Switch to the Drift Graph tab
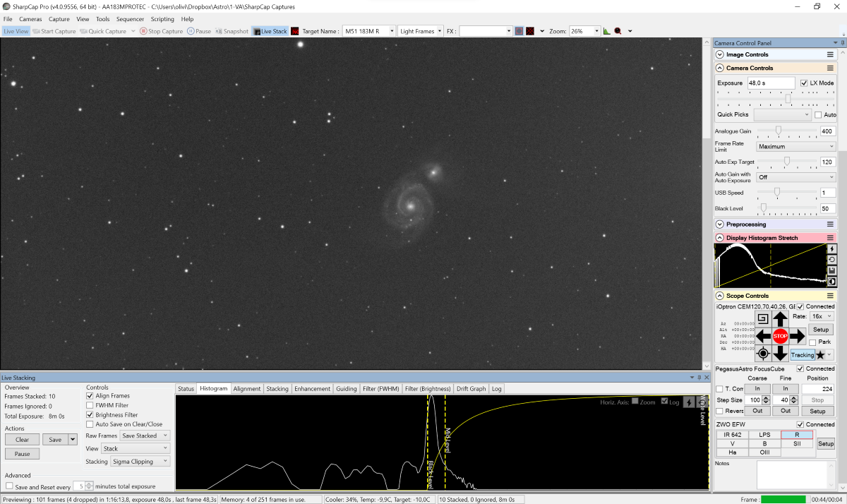847x504 pixels. [x=471, y=389]
